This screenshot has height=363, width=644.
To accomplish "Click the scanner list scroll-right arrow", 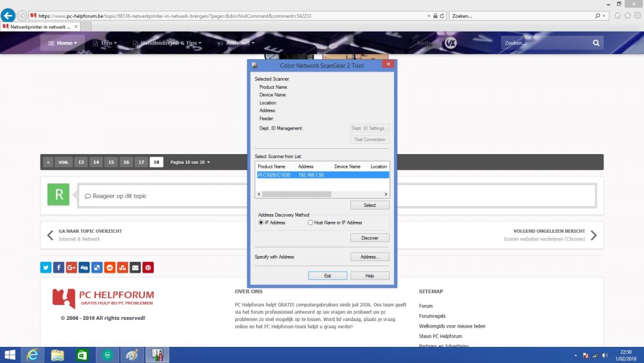I will pyautogui.click(x=386, y=194).
